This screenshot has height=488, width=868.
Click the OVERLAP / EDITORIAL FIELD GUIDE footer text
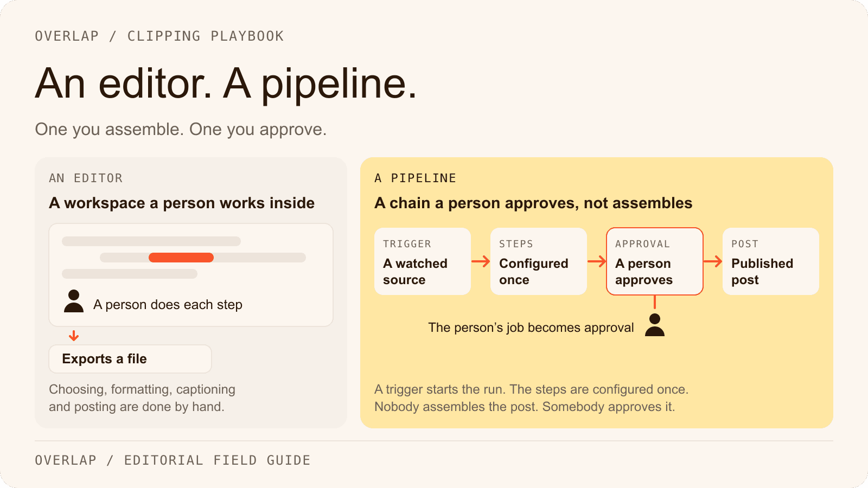pos(173,460)
